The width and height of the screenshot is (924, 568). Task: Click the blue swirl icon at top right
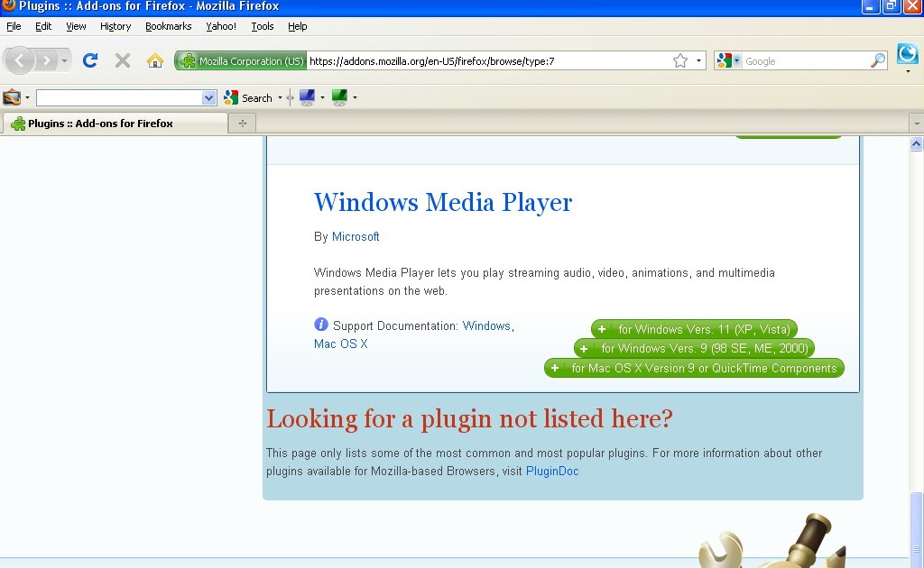pyautogui.click(x=908, y=54)
